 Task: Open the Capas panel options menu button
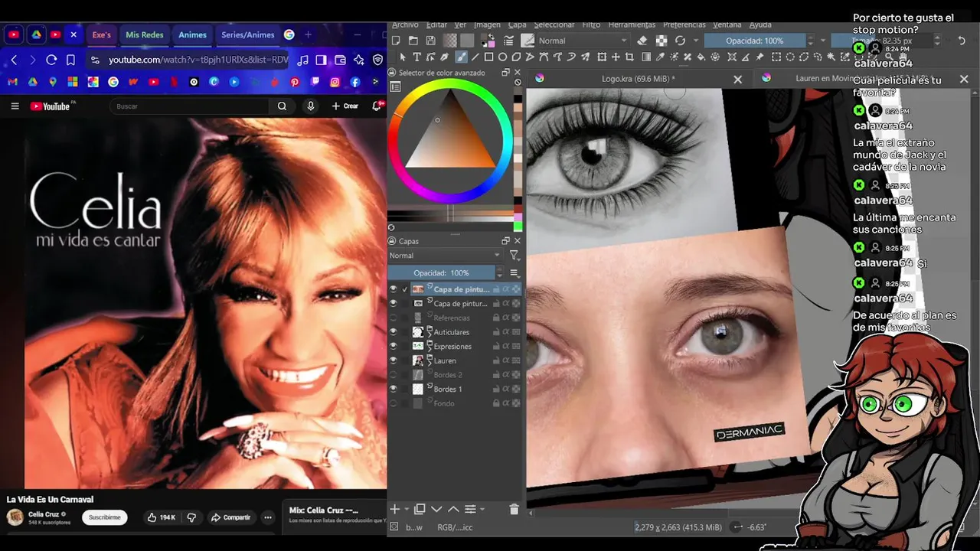click(514, 272)
